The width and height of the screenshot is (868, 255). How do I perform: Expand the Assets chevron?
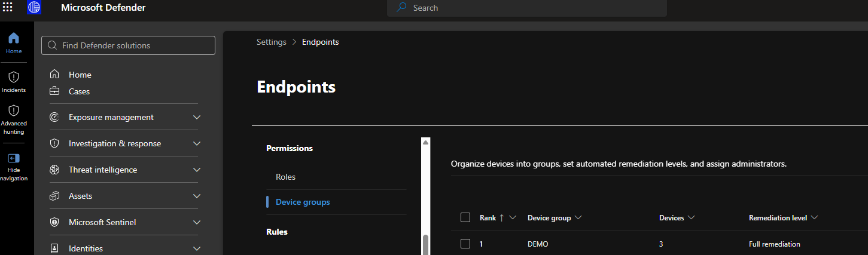point(197,196)
